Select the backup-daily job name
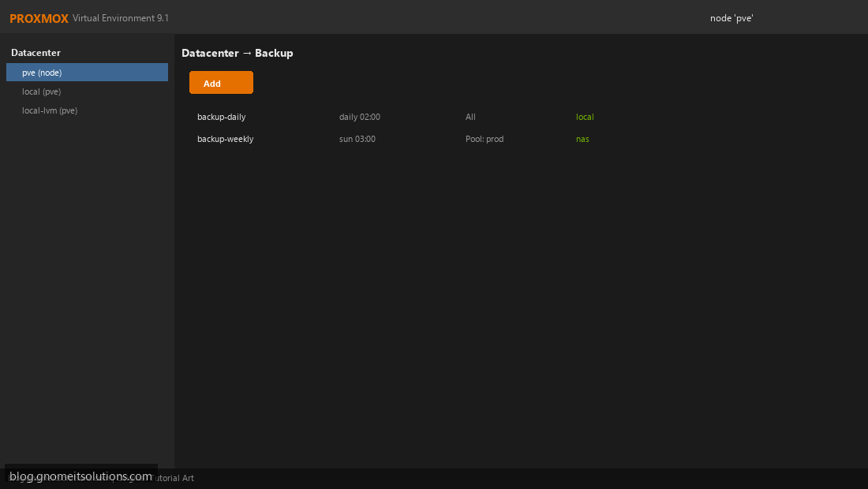This screenshot has width=868, height=489. (x=222, y=117)
